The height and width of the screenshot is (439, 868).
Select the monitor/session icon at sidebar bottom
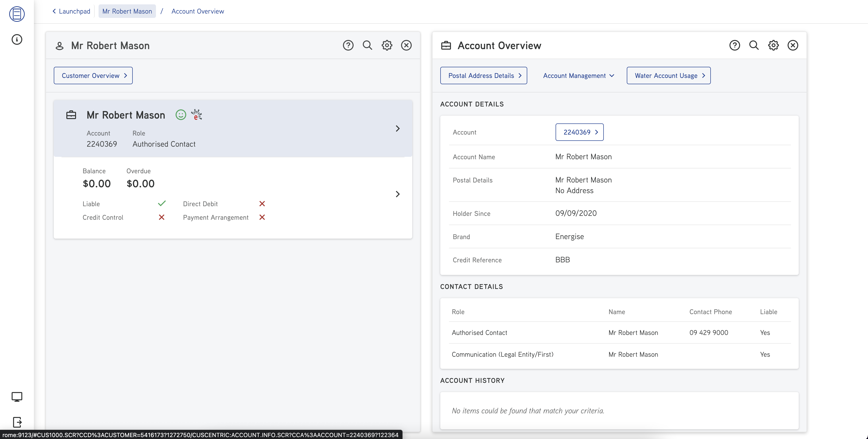point(16,397)
